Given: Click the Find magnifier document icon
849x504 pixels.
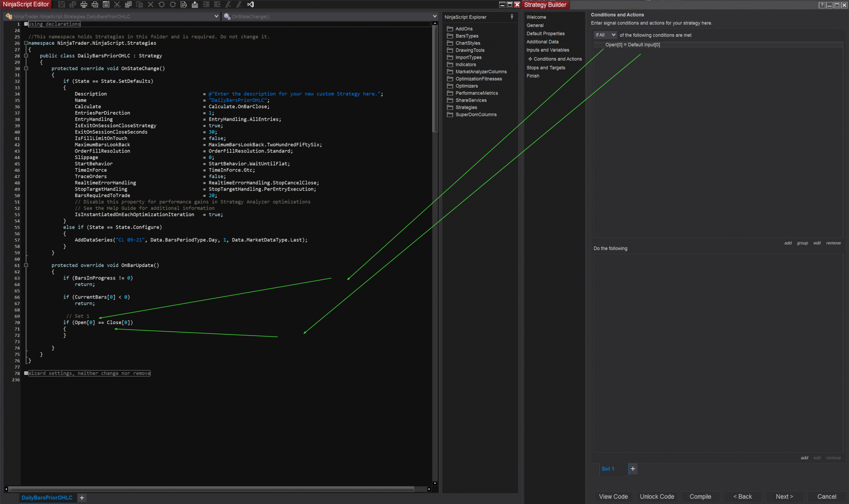Looking at the screenshot, I should (x=184, y=4).
